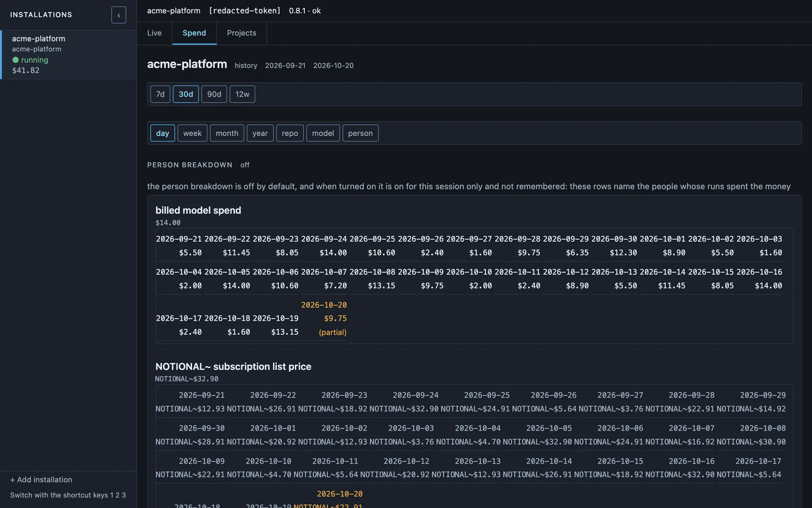This screenshot has height=508, width=812.
Task: Select the partial $9.75 cell for 2026-10-20
Action: pyautogui.click(x=324, y=318)
